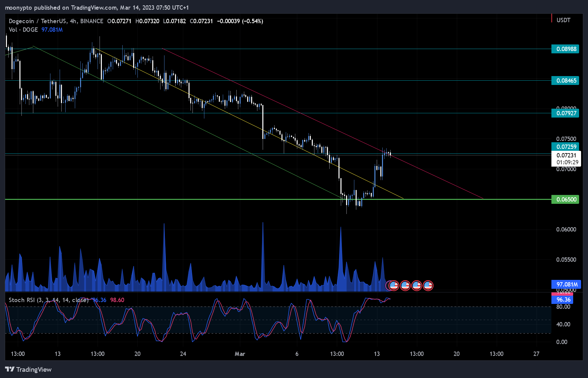Click the 0.07259 price level label
Viewport: 588px width, 378px height.
click(x=565, y=147)
